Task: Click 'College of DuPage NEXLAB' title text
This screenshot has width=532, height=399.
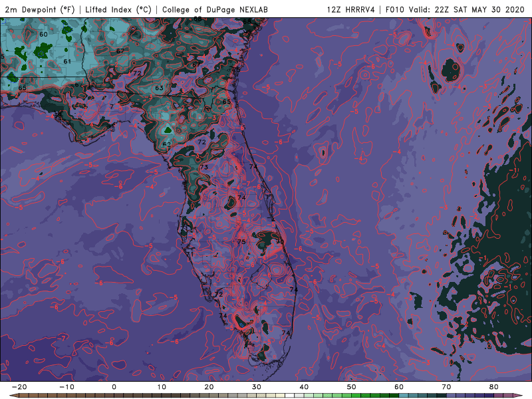Action: coord(215,9)
